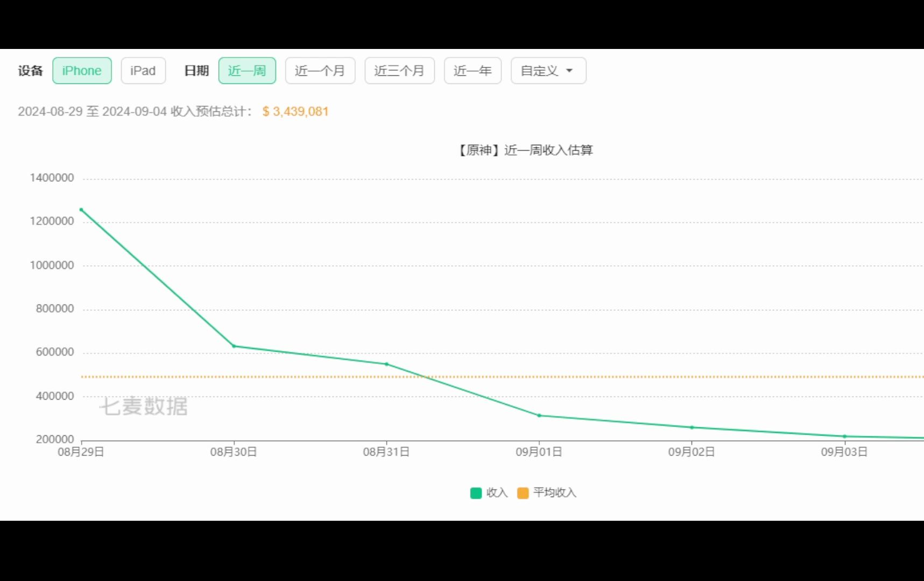The image size is (924, 581).
Task: Click the 09月01日 data point
Action: tap(539, 415)
